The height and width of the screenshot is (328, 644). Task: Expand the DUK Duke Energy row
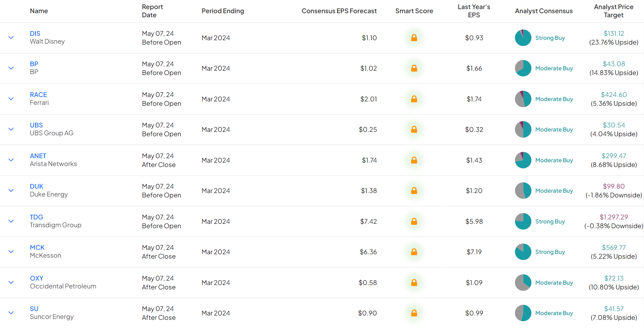point(11,191)
